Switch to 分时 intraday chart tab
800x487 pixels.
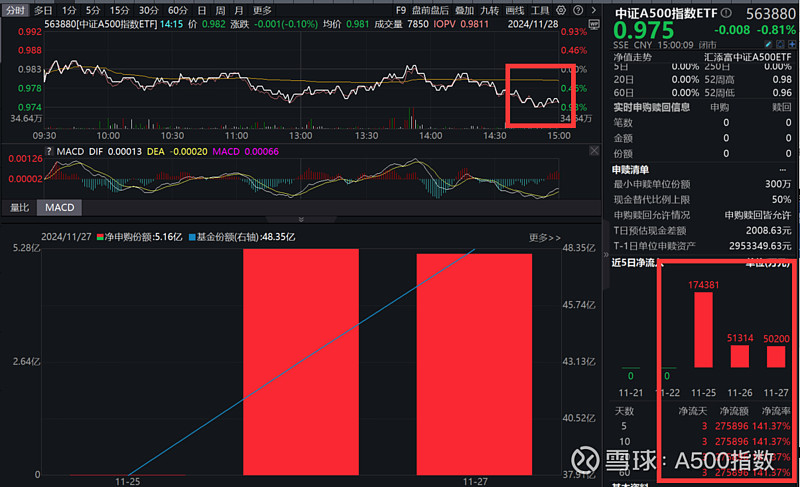15,10
